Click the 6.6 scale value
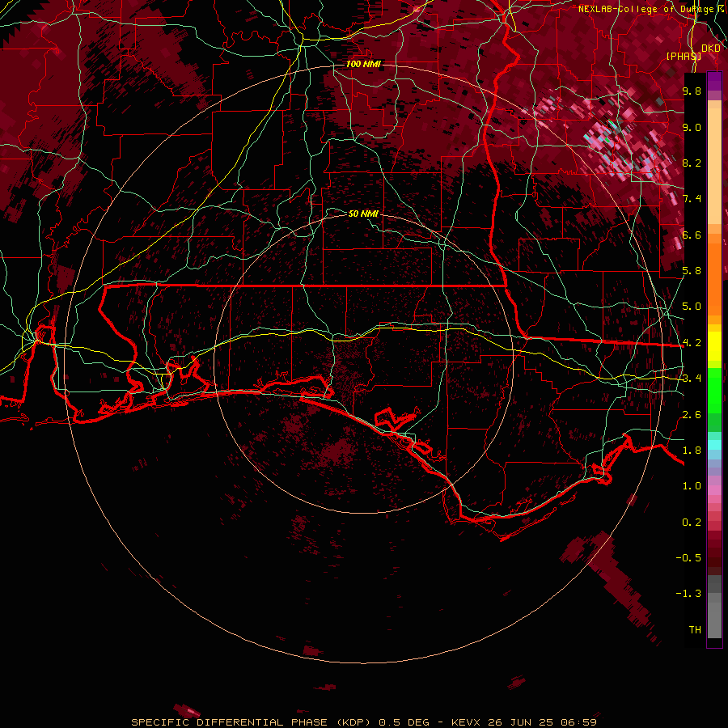 tap(692, 235)
